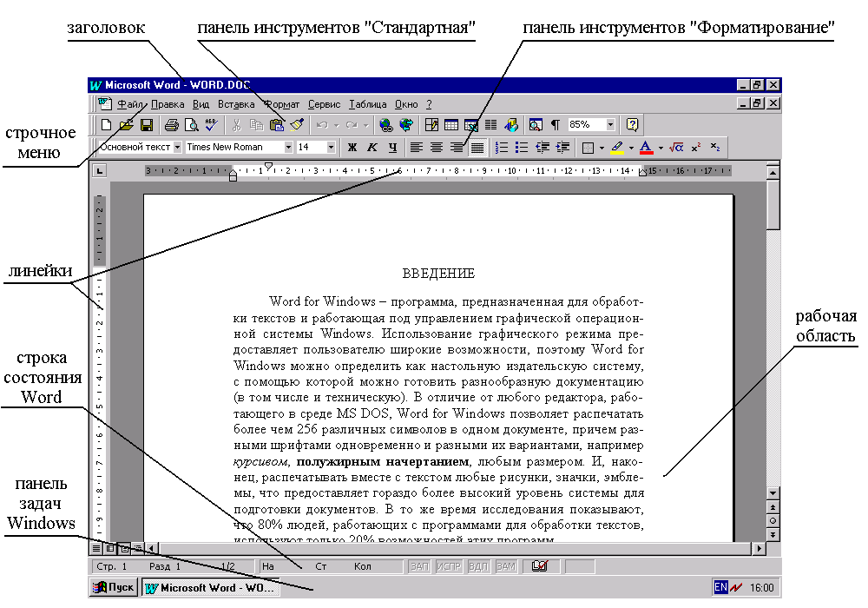
Task: Apply the red font color A
Action: click(646, 148)
